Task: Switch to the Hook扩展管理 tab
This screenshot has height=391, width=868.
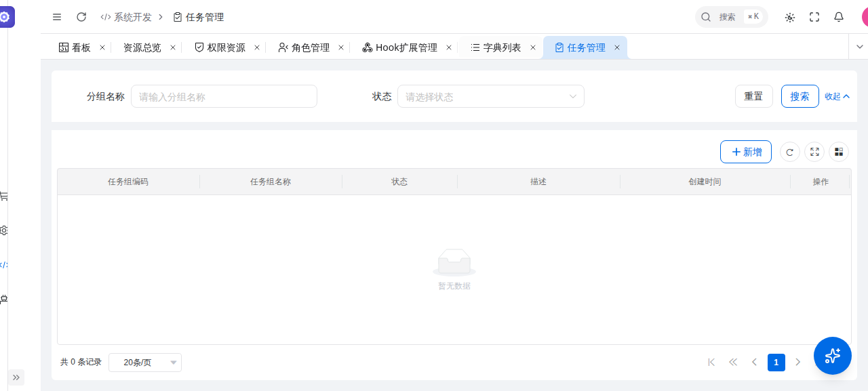Action: 399,47
